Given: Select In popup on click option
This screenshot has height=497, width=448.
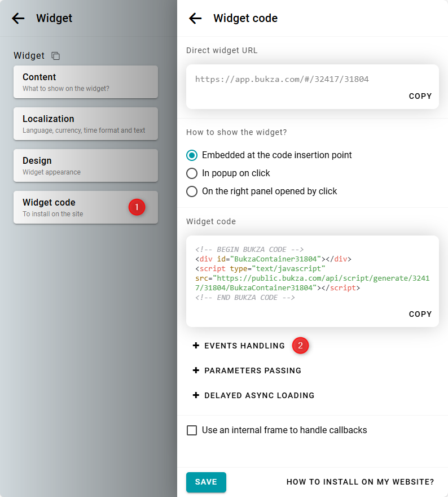Looking at the screenshot, I should [x=192, y=173].
